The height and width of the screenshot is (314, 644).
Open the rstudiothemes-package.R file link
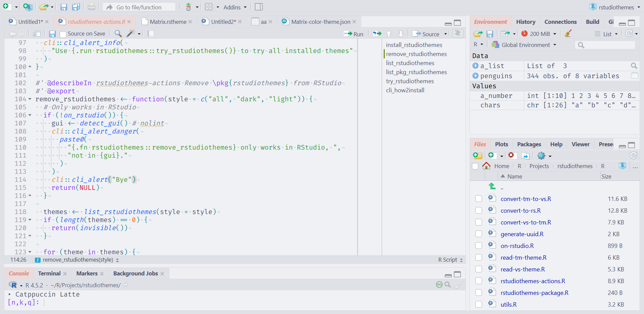coord(534,293)
